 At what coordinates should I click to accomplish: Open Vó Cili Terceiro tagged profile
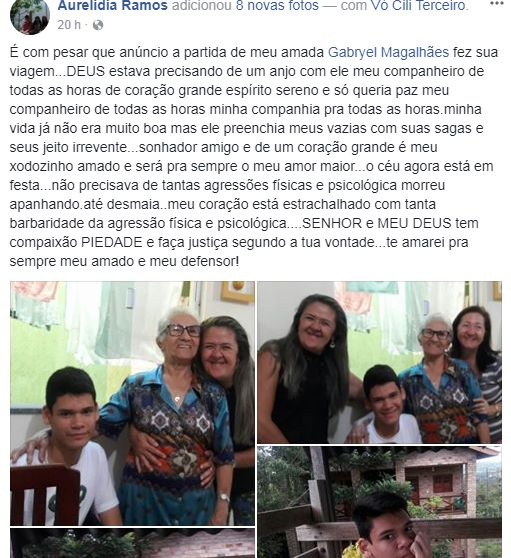(x=419, y=5)
